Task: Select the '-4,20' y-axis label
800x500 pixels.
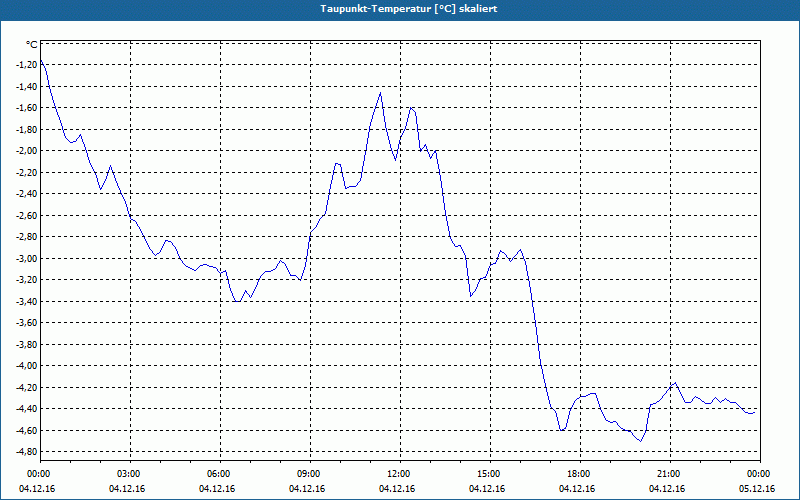Action: click(x=28, y=387)
